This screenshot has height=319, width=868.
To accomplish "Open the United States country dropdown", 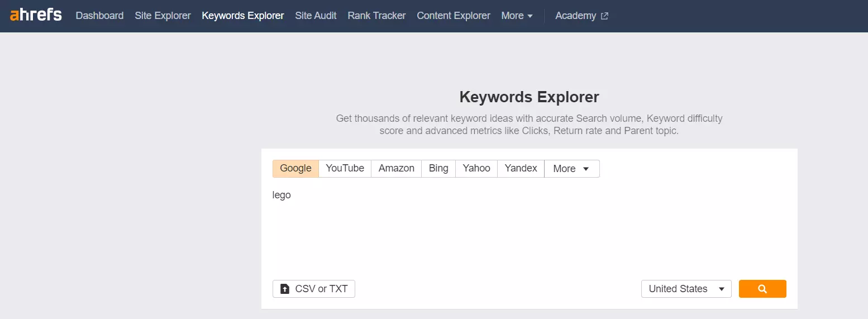I will point(686,289).
